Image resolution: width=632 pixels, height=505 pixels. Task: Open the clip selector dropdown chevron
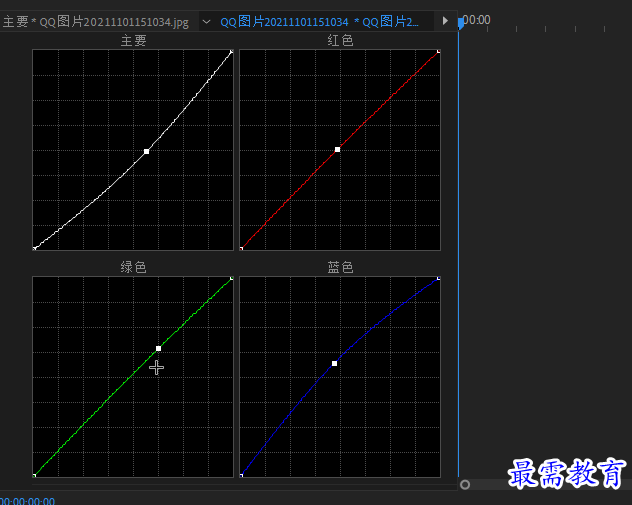206,21
